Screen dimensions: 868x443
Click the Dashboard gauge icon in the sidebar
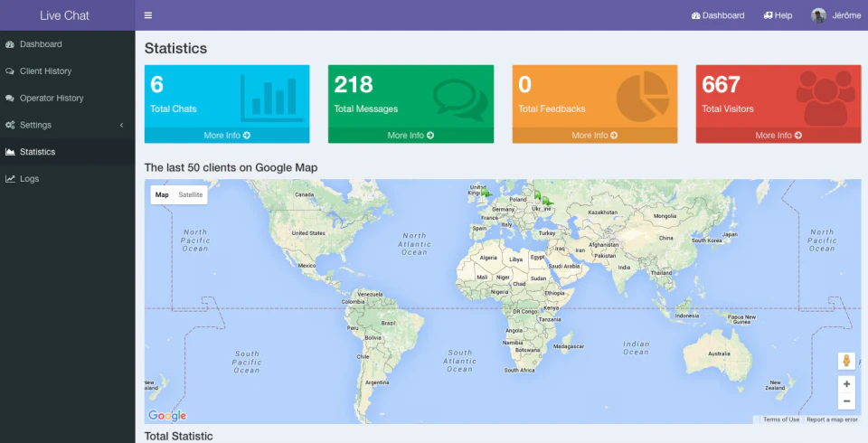click(10, 44)
